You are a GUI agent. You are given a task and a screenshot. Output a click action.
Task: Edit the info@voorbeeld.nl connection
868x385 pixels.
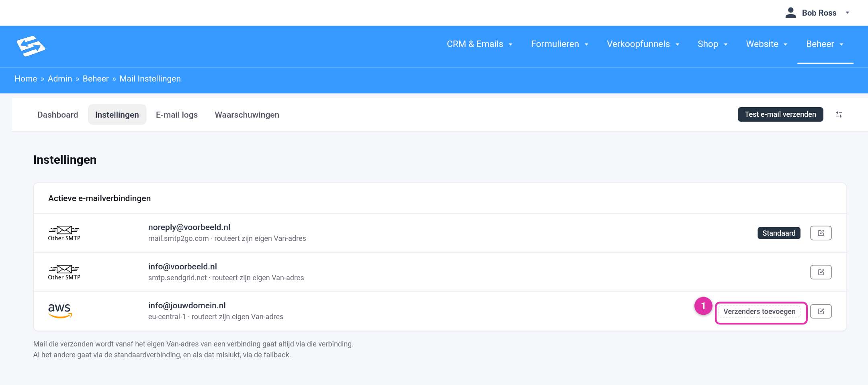pyautogui.click(x=821, y=272)
